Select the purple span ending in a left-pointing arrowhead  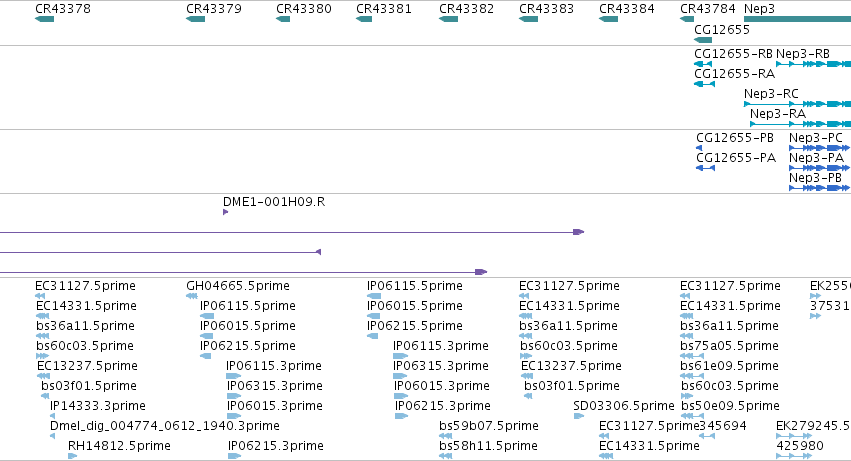click(x=161, y=252)
